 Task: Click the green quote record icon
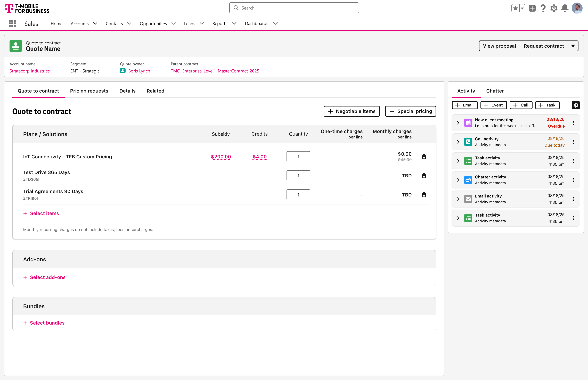pyautogui.click(x=15, y=46)
